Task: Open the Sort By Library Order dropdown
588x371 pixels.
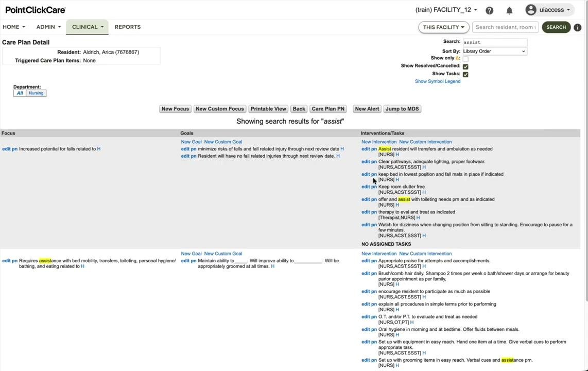Action: (494, 51)
